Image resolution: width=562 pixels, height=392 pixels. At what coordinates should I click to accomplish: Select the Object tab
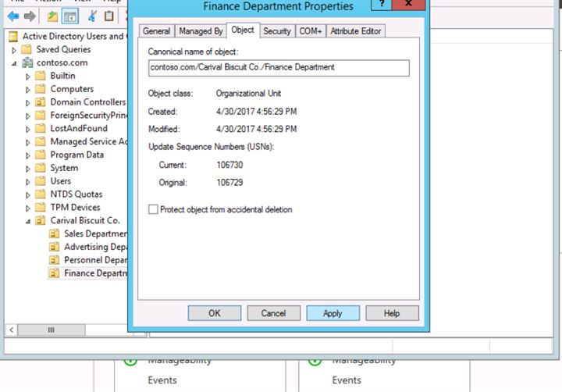point(243,30)
